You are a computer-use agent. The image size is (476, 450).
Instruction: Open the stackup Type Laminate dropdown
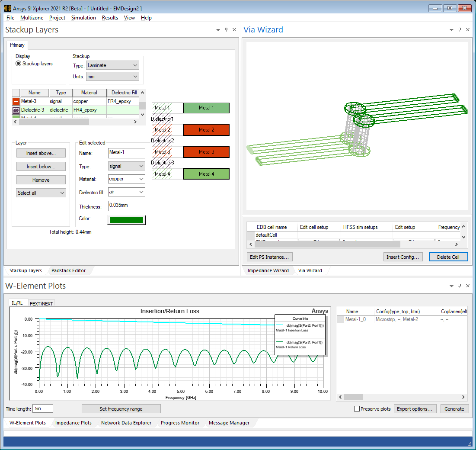coord(112,65)
